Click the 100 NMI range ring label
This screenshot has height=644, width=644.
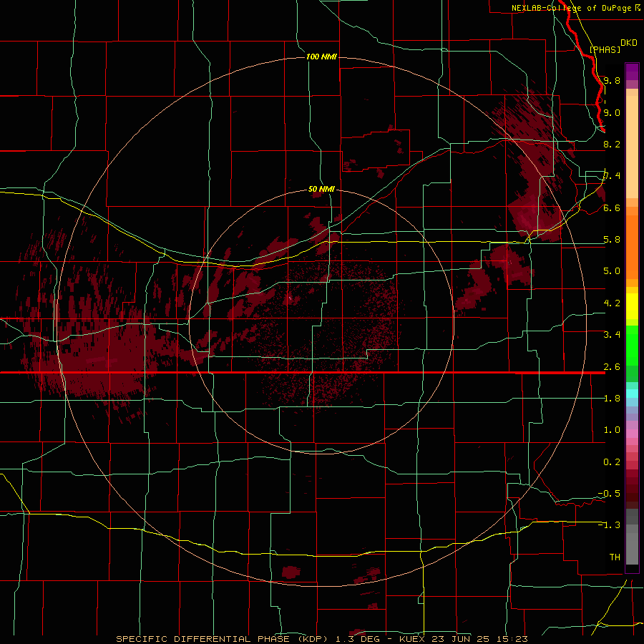(321, 57)
